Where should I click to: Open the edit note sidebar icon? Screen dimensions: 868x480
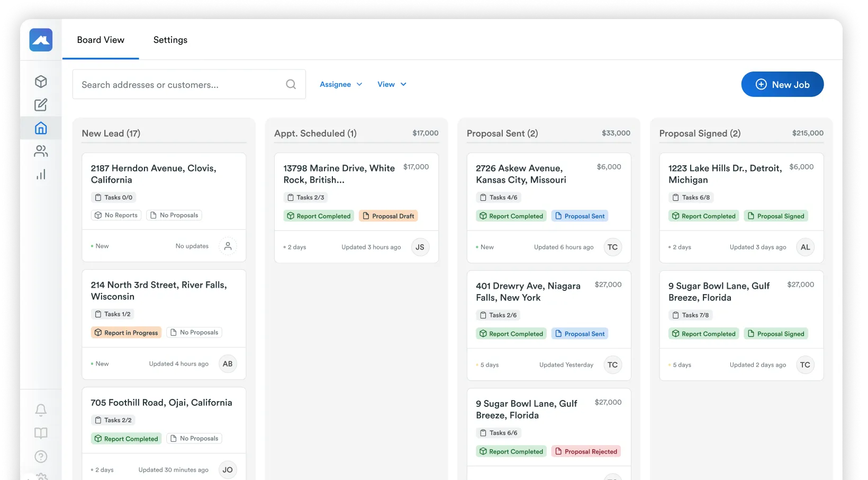41,105
